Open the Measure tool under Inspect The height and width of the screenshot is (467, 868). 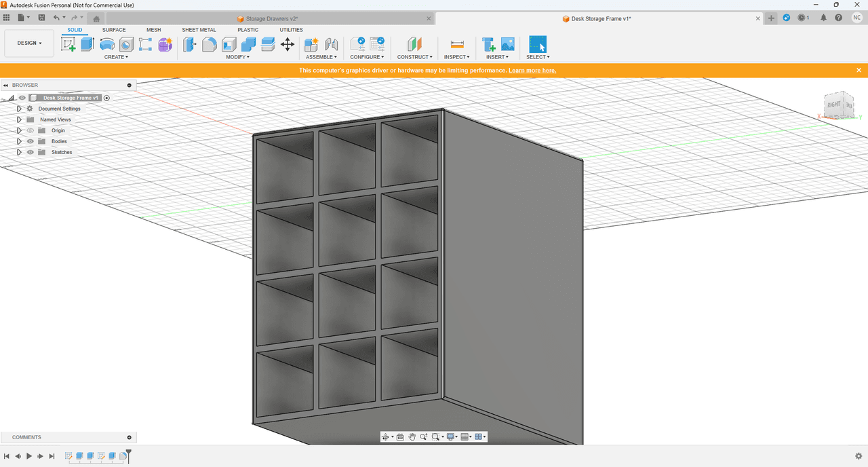(x=457, y=45)
